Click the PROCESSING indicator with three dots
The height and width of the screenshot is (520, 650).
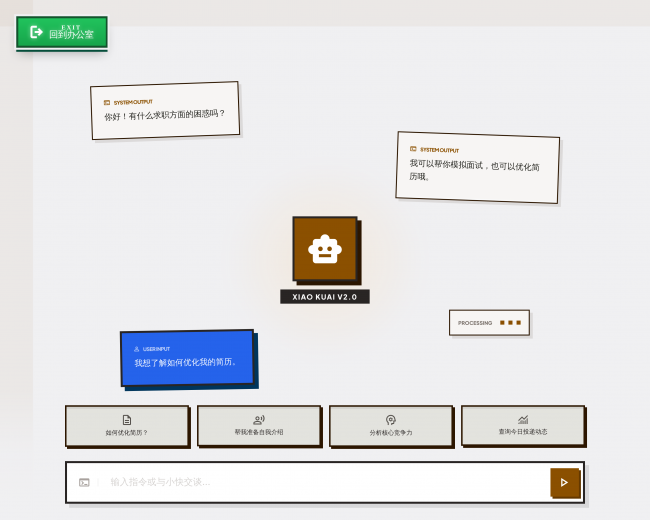tap(490, 323)
